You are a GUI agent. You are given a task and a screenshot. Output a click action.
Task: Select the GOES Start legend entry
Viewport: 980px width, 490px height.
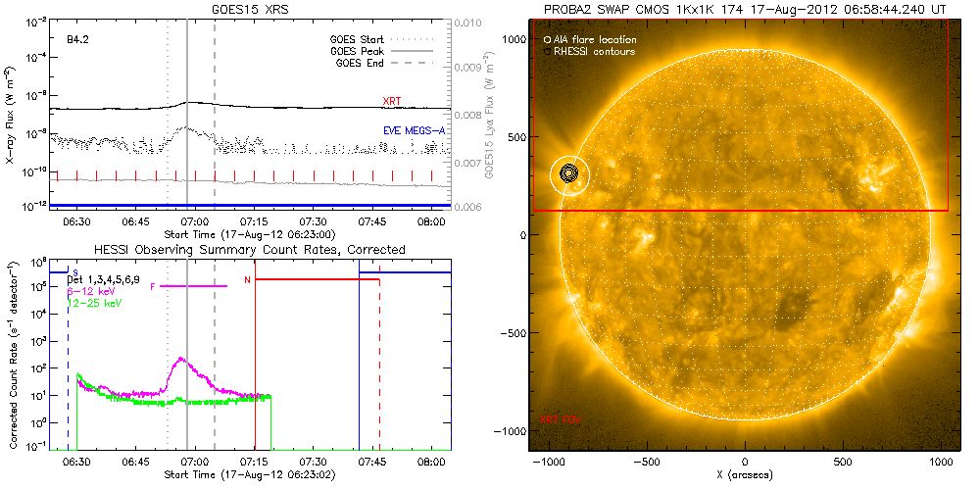(360, 40)
